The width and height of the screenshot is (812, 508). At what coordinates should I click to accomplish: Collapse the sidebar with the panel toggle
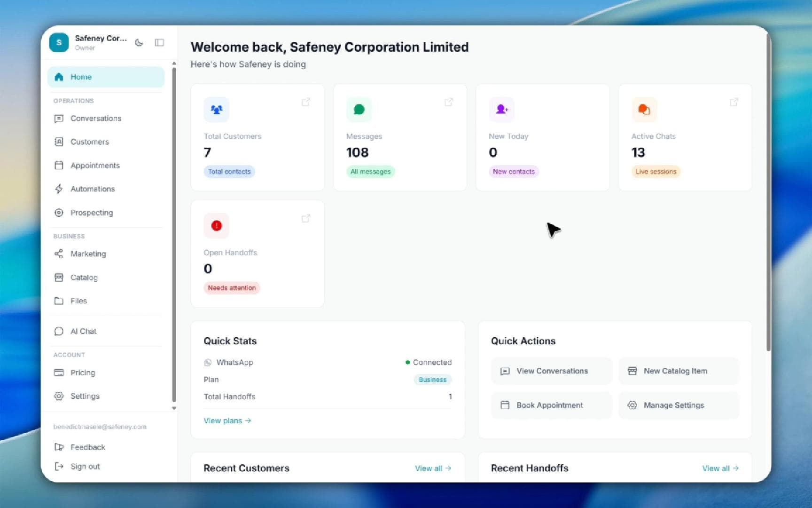click(x=159, y=42)
